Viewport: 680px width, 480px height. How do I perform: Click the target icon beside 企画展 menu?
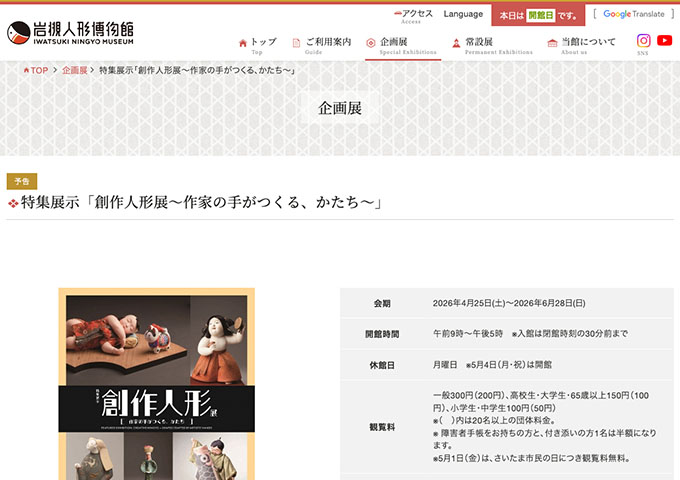(x=371, y=42)
